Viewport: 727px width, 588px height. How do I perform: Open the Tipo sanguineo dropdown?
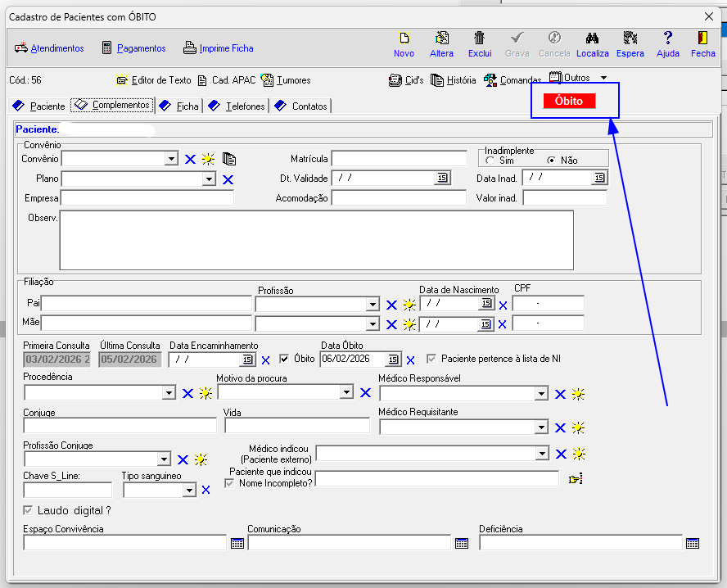pyautogui.click(x=190, y=490)
